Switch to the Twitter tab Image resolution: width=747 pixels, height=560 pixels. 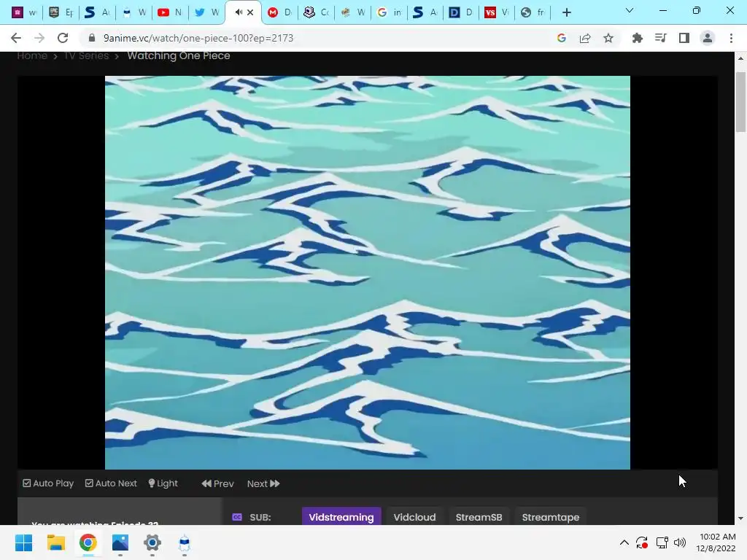[x=206, y=12]
